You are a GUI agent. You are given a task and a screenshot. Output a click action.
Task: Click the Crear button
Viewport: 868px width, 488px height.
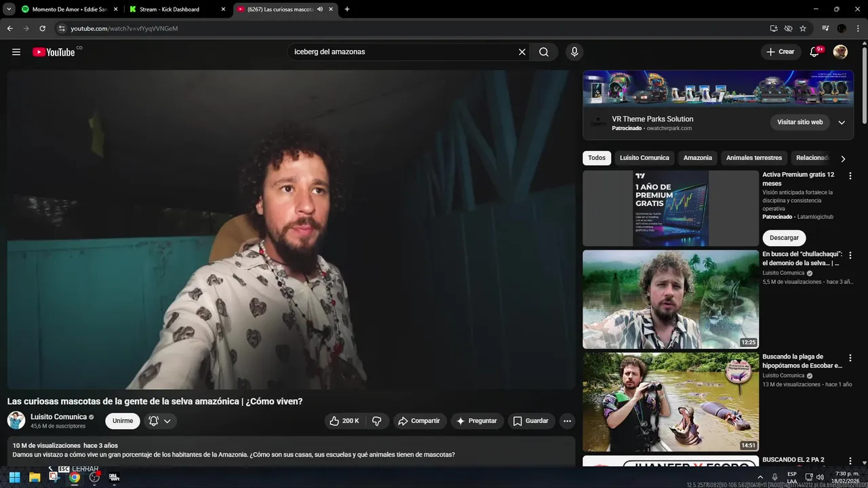[x=781, y=52]
